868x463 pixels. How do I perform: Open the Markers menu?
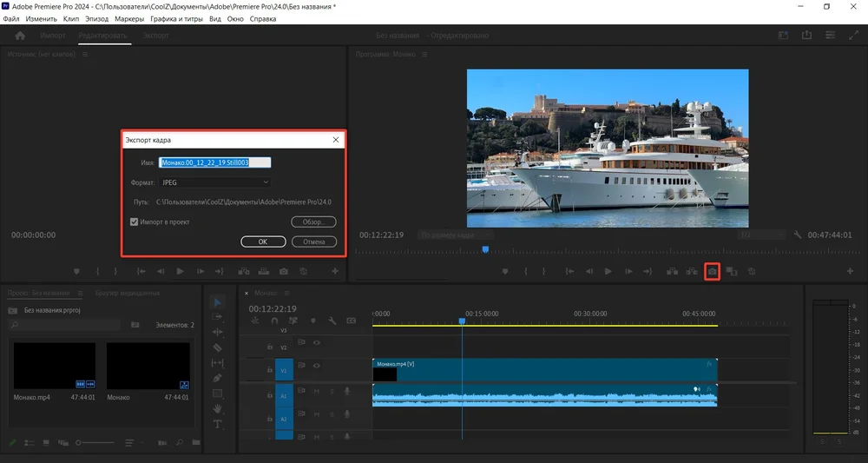129,18
